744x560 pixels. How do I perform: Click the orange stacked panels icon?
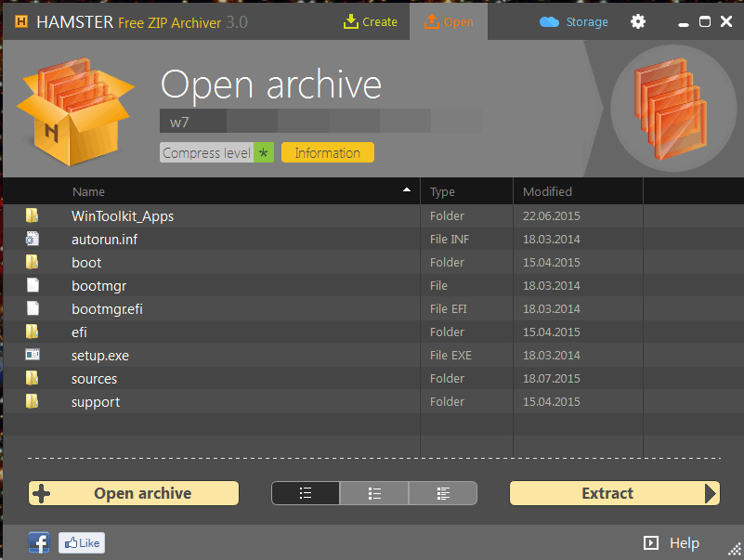(x=671, y=109)
